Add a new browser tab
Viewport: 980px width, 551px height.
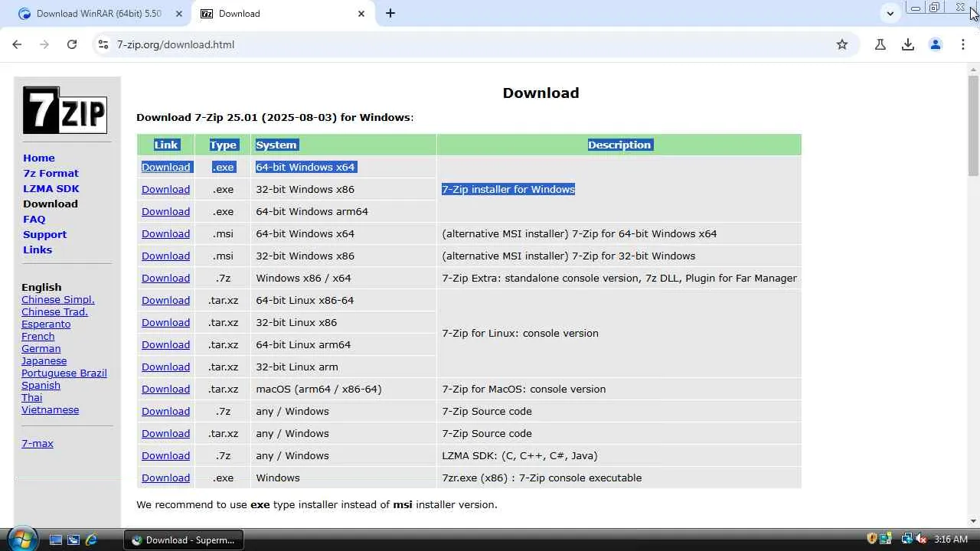(390, 13)
